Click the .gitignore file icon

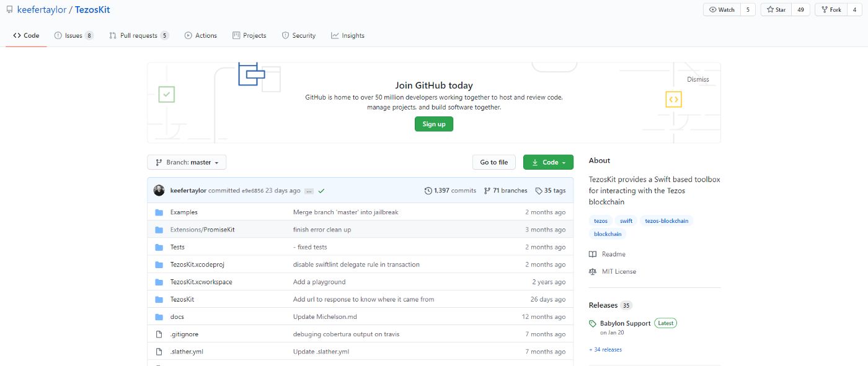[159, 334]
